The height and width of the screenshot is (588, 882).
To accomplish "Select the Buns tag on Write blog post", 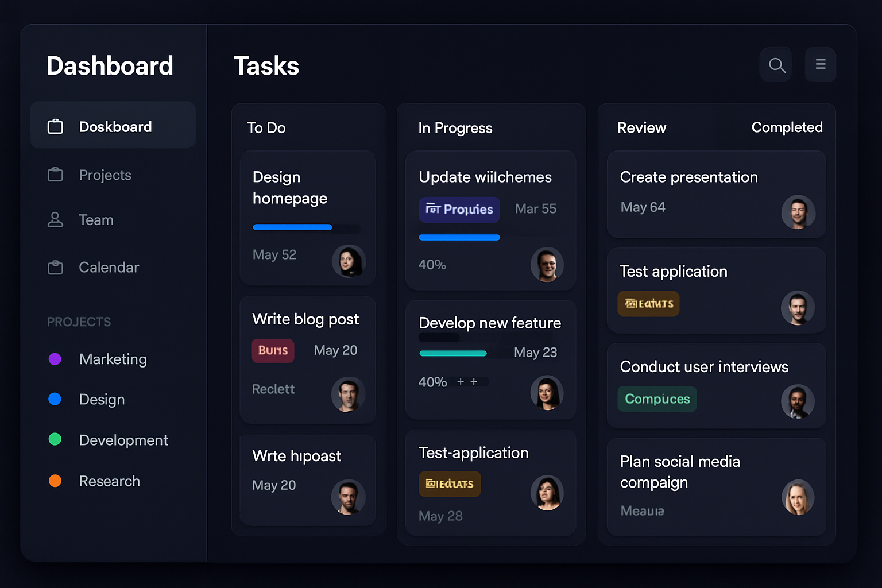I will pos(273,350).
